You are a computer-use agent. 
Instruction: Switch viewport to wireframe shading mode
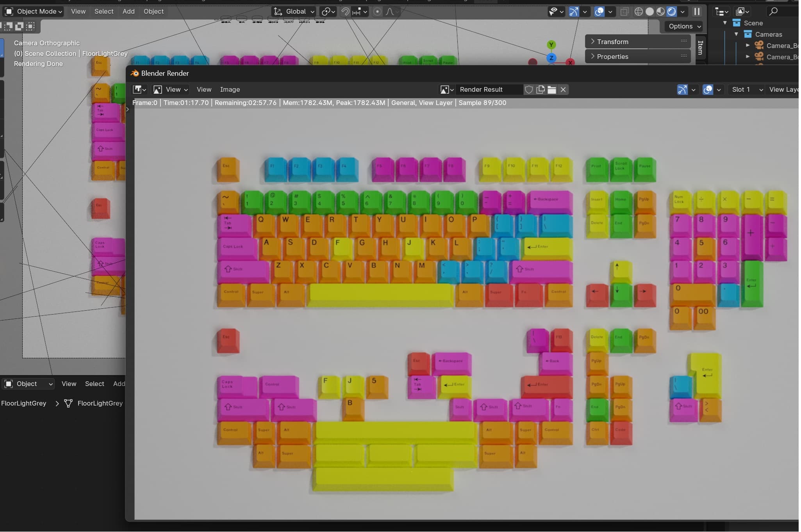click(639, 12)
